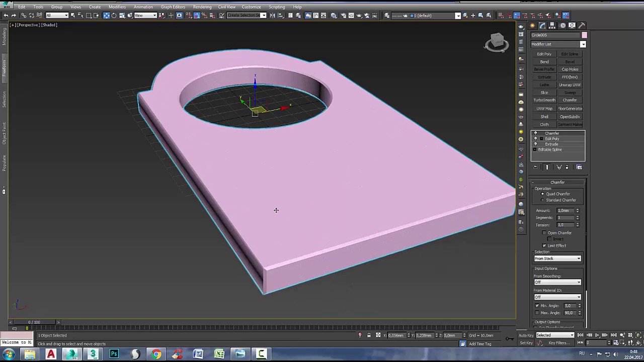The image size is (644, 362).
Task: Activate the Select and Move tool
Action: pyautogui.click(x=106, y=16)
